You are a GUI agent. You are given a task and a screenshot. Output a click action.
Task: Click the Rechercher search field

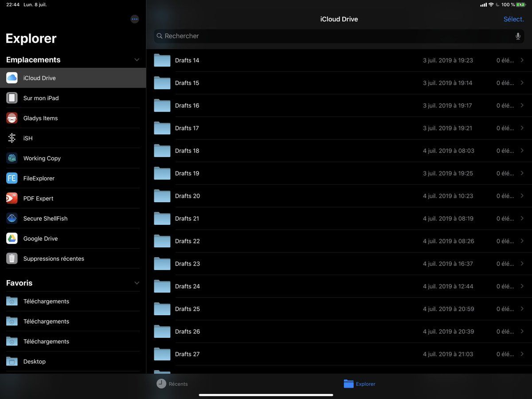click(x=332, y=36)
